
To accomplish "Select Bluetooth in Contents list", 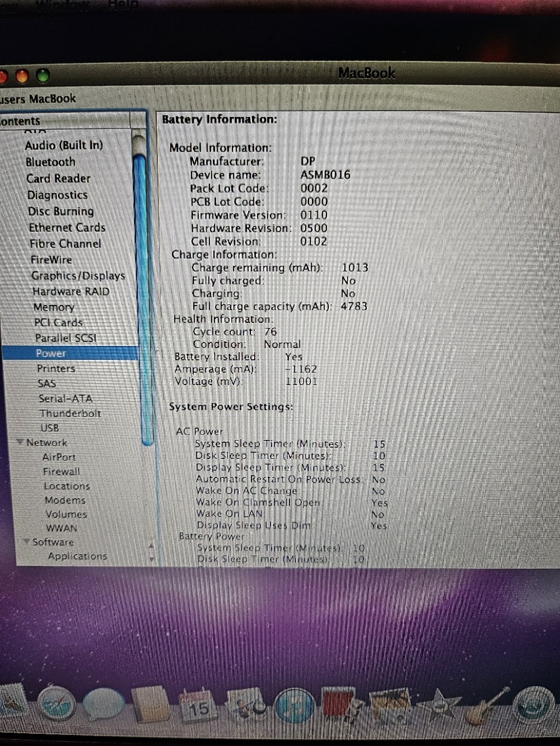I will 50,162.
